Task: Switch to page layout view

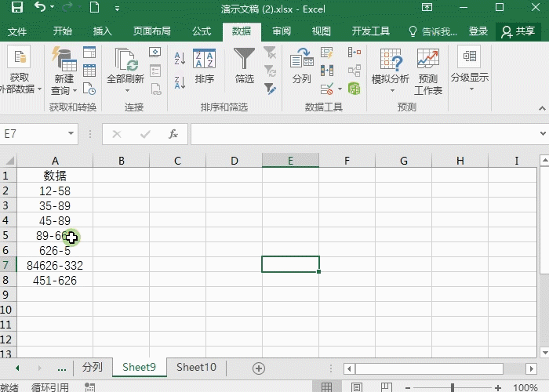Action: [356, 387]
